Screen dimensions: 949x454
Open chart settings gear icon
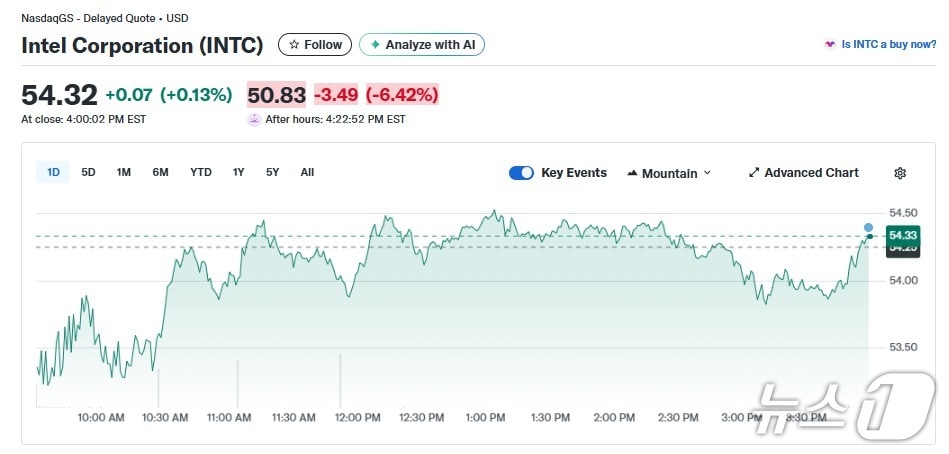900,173
